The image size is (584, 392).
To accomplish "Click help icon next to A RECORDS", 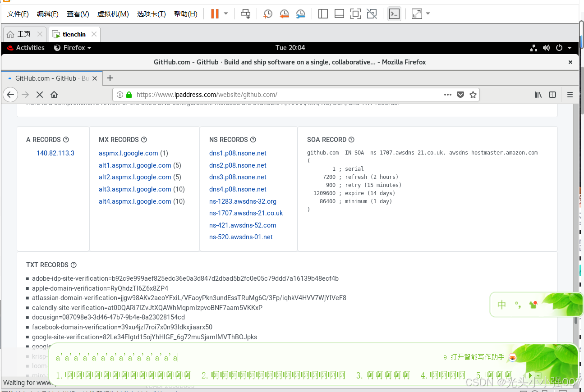I will click(x=66, y=140).
